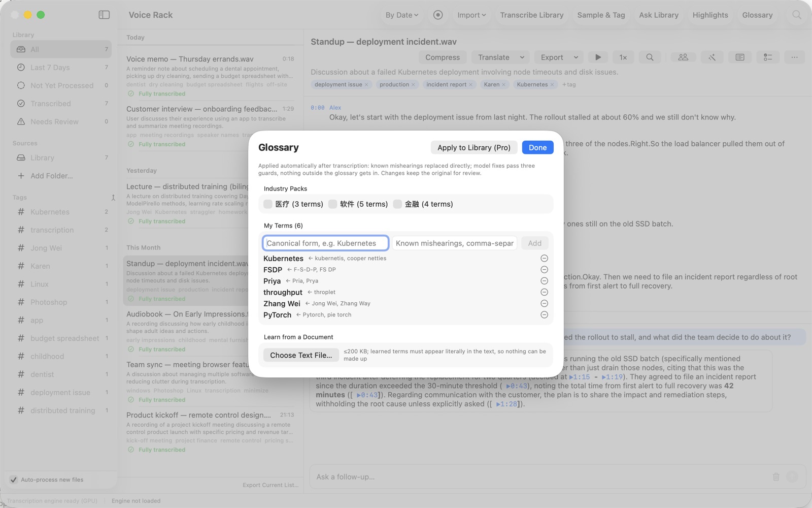Open the search icon in top toolbar
This screenshot has height=508, width=812.
(x=797, y=15)
